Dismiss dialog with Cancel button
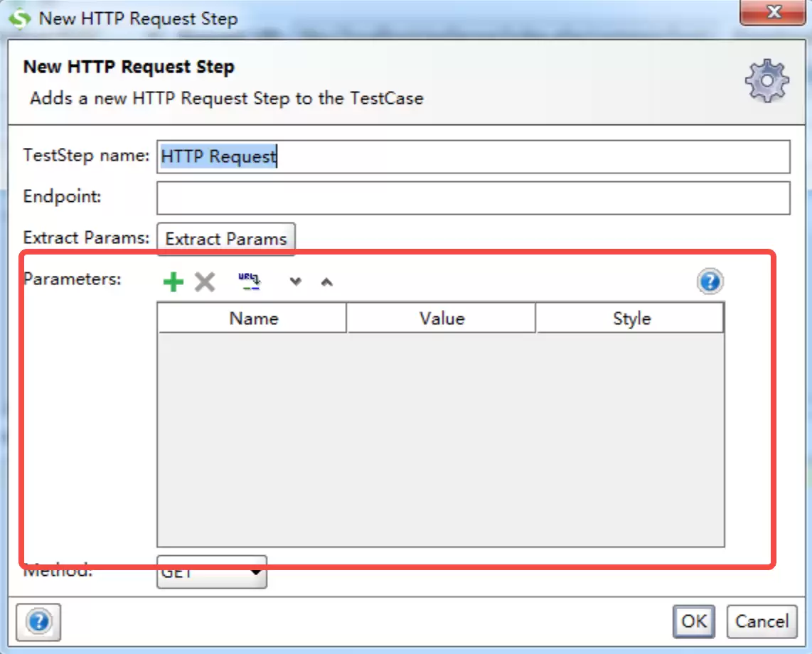Image resolution: width=812 pixels, height=654 pixels. [x=762, y=621]
